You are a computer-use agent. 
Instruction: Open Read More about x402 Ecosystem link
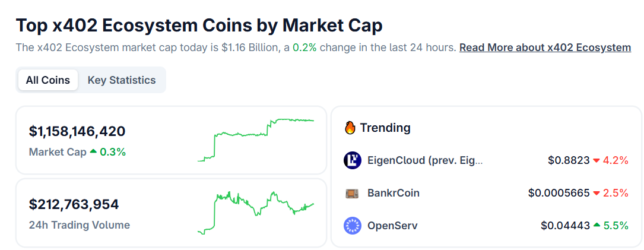(545, 48)
